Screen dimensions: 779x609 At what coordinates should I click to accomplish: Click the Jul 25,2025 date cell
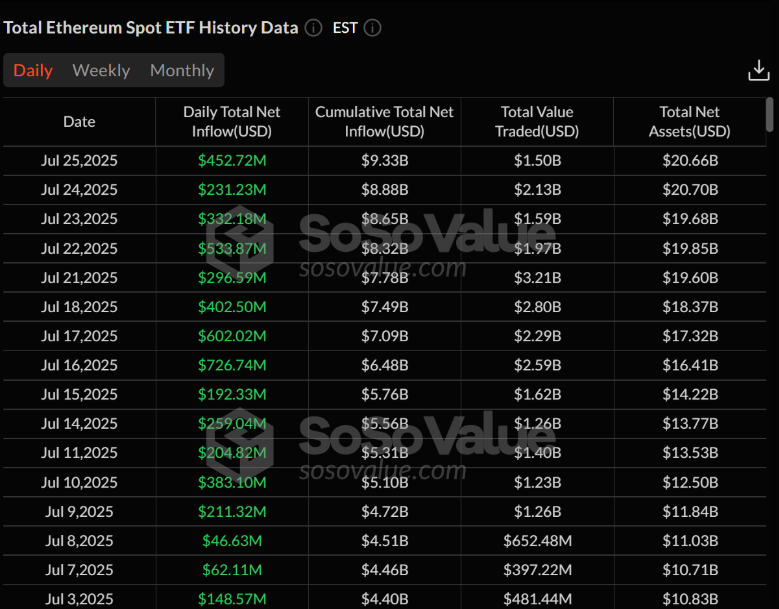pyautogui.click(x=79, y=161)
